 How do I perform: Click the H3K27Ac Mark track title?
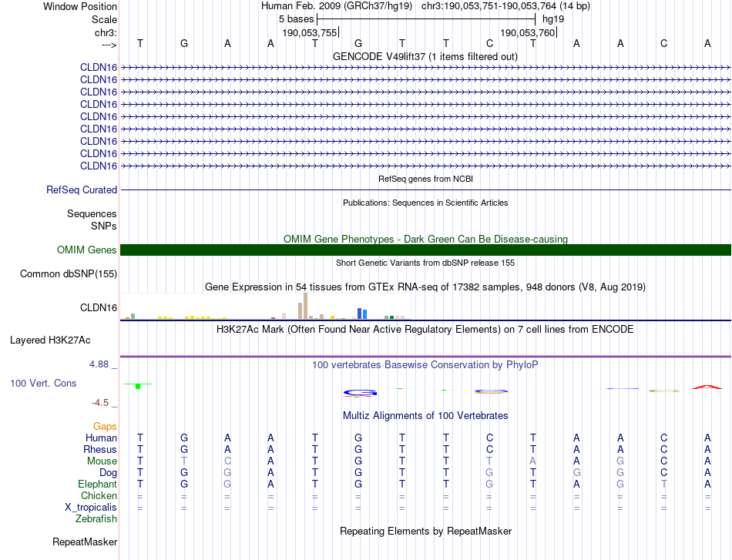pyautogui.click(x=425, y=330)
